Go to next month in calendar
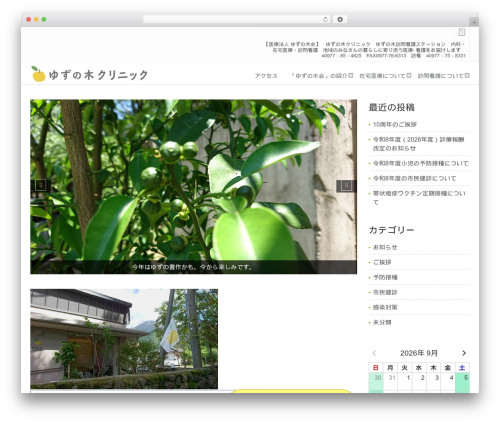The width and height of the screenshot is (500, 423). [464, 353]
